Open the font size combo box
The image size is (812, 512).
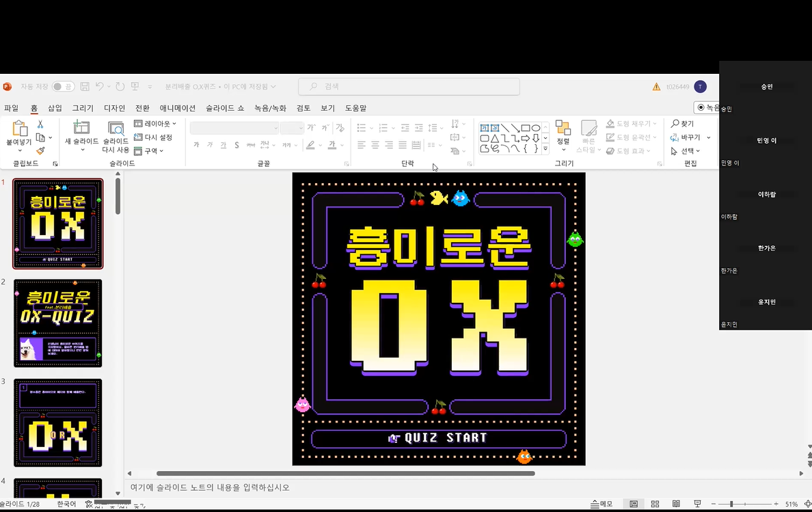coord(292,127)
